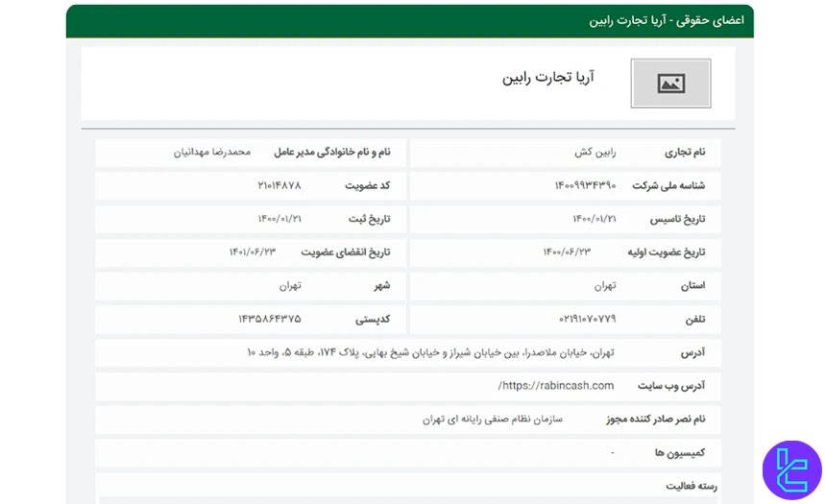Click the header title اعضای حقوقی - آریا تجارت رابین
Screen dimensions: 826x504
667,20
